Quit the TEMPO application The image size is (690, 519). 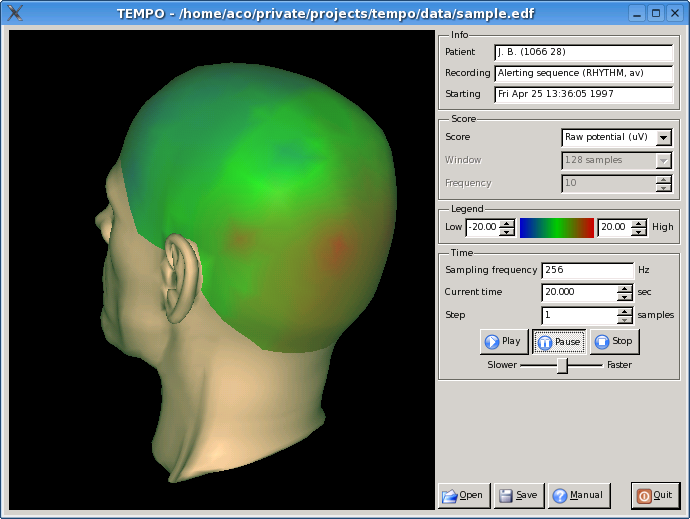pyautogui.click(x=655, y=495)
